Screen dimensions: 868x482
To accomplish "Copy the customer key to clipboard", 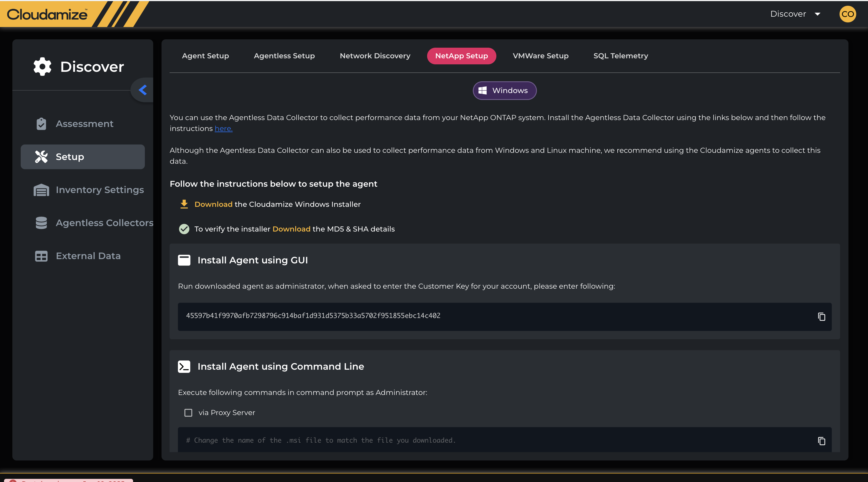I will [x=821, y=317].
